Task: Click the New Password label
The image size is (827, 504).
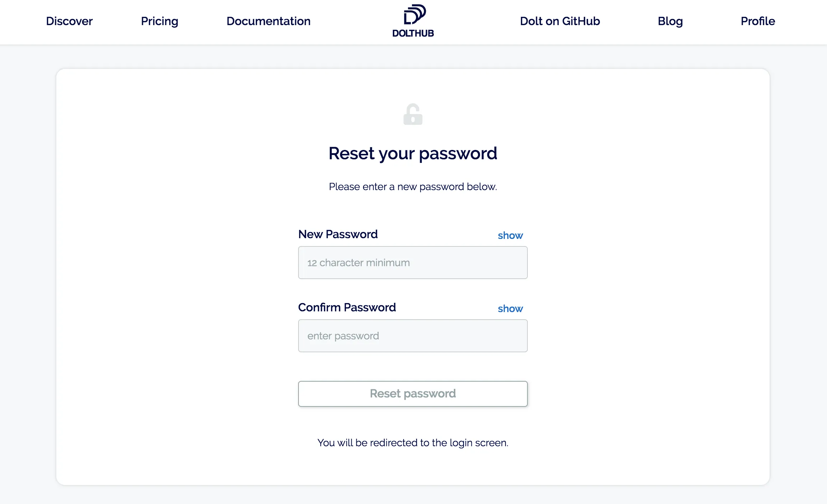Action: click(x=338, y=234)
